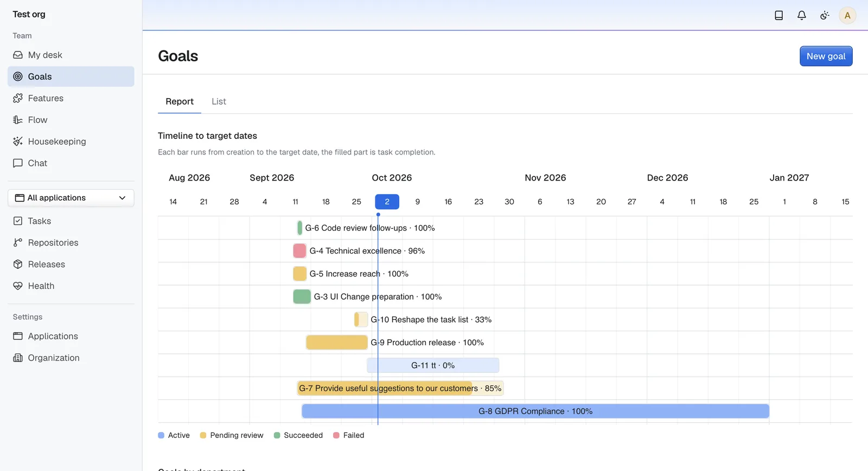Image resolution: width=868 pixels, height=471 pixels.
Task: Switch to the Report tab
Action: [180, 101]
